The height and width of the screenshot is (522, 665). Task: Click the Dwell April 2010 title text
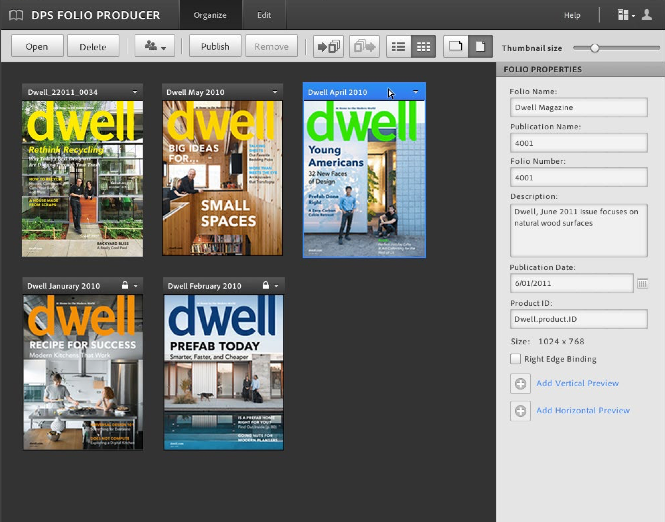pos(338,92)
